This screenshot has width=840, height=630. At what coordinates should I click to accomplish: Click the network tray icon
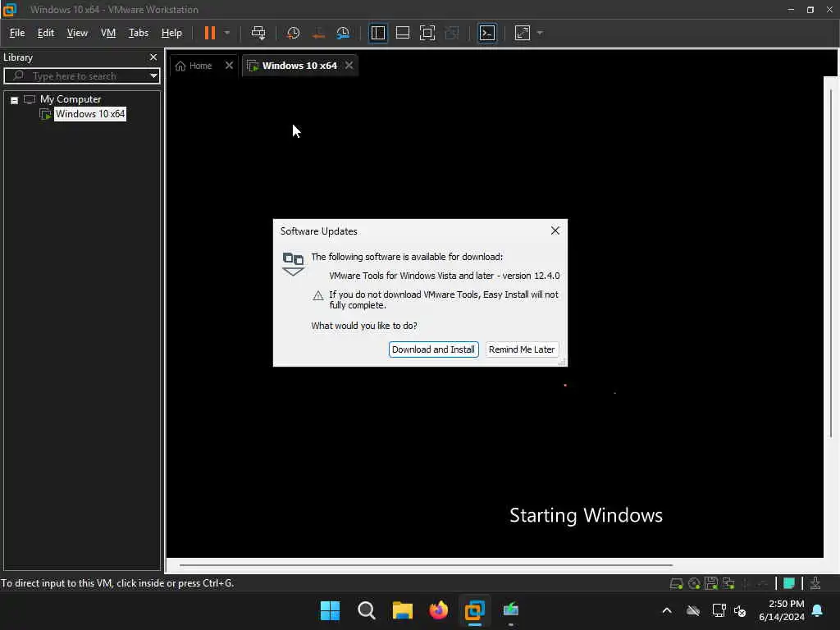click(719, 610)
